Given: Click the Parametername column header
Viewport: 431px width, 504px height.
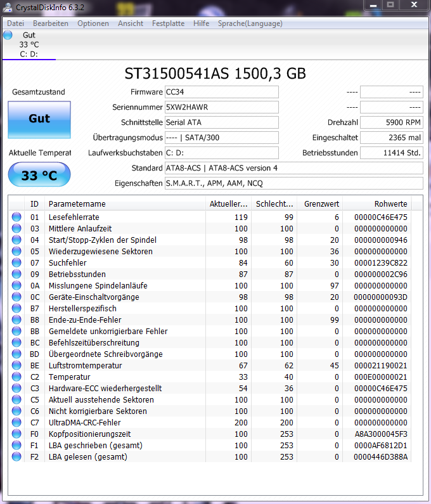Looking at the screenshot, I should tap(125, 204).
